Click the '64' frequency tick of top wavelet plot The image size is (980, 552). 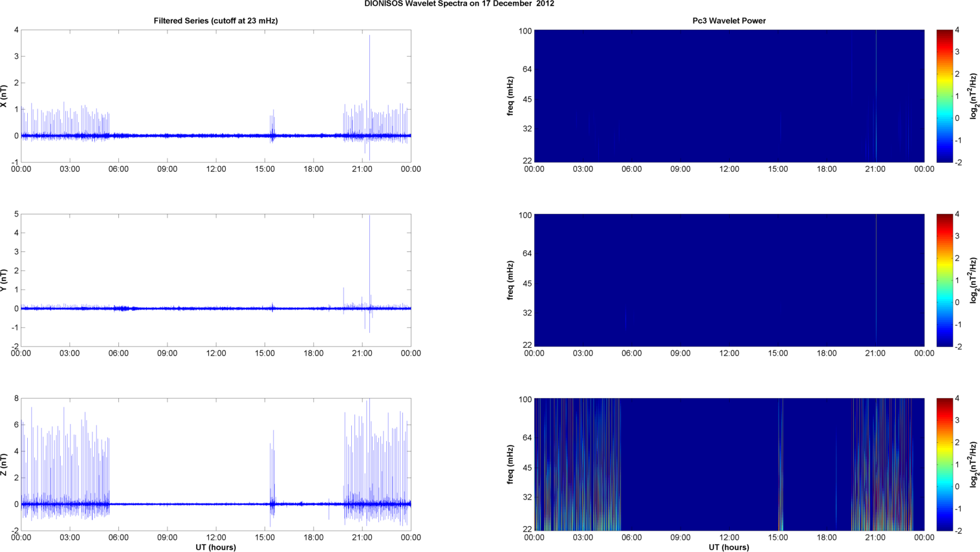pyautogui.click(x=527, y=69)
